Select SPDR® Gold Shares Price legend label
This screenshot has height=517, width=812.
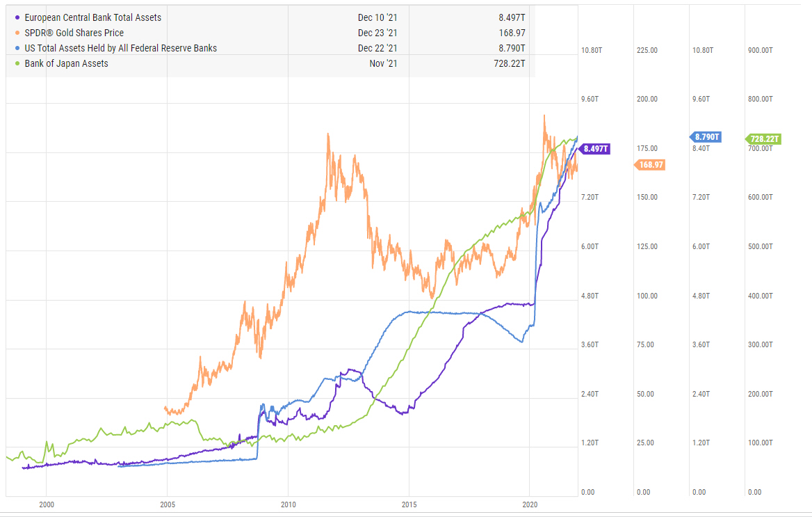click(x=74, y=33)
